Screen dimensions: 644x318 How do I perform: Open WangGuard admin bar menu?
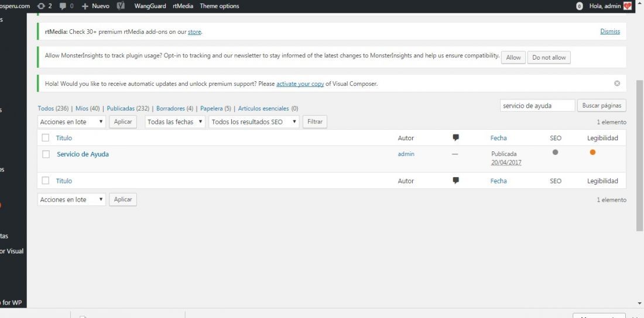(x=150, y=6)
